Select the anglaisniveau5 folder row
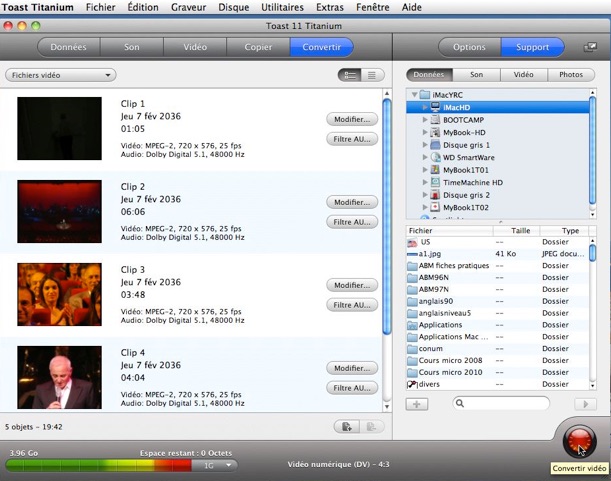611x481 pixels. [x=497, y=313]
